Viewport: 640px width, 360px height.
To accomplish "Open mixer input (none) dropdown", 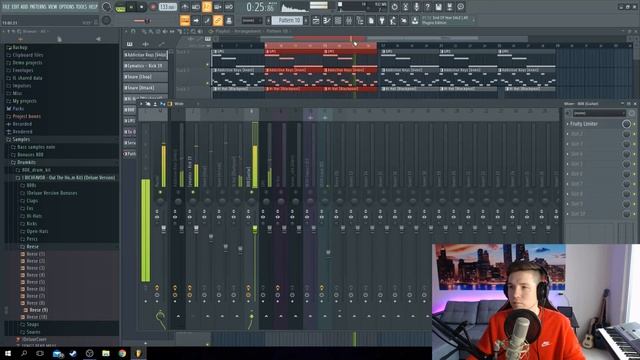I will point(599,113).
